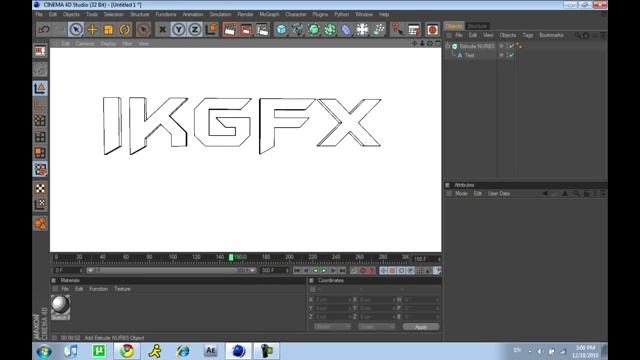Open the first Coordinates dropdown left of Apply
The height and width of the screenshot is (360, 640).
point(332,327)
